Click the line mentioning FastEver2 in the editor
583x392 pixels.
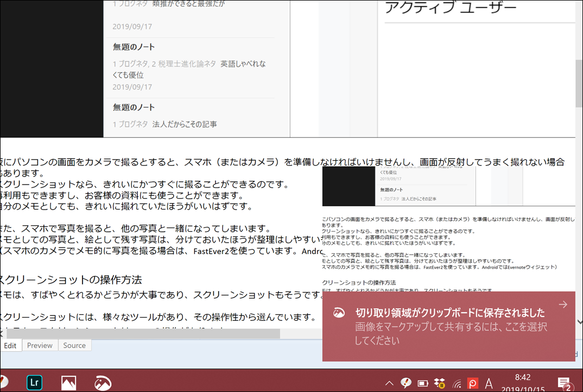click(x=161, y=251)
